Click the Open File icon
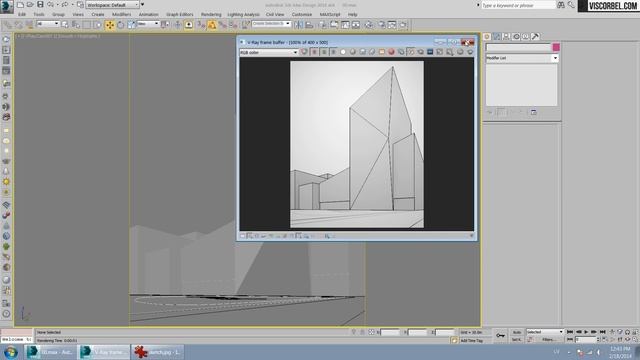The image size is (640, 360). click(30, 4)
